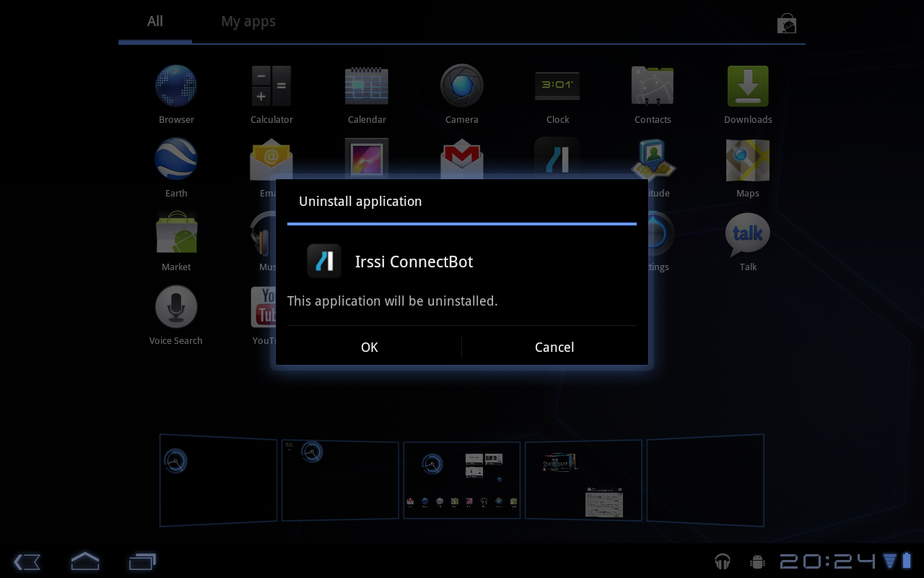Select the second home screen thumbnail
Screen dimensions: 924x578
pos(340,480)
